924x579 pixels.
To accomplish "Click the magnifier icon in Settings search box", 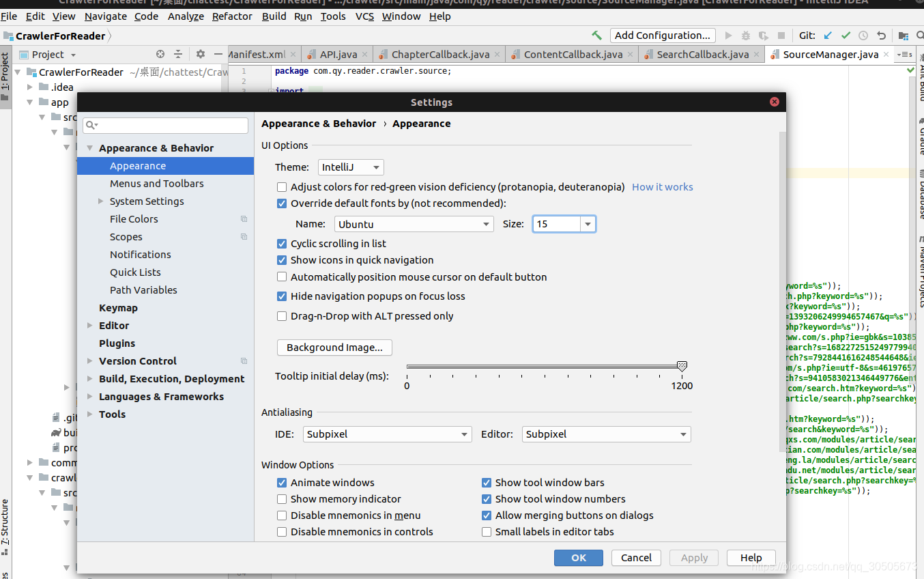I will tap(91, 126).
